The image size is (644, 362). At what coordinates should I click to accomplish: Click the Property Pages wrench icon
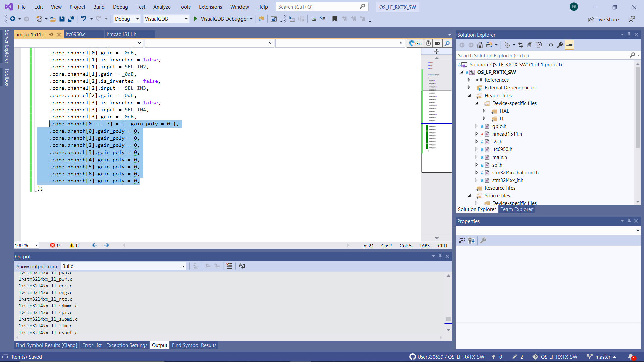click(483, 240)
